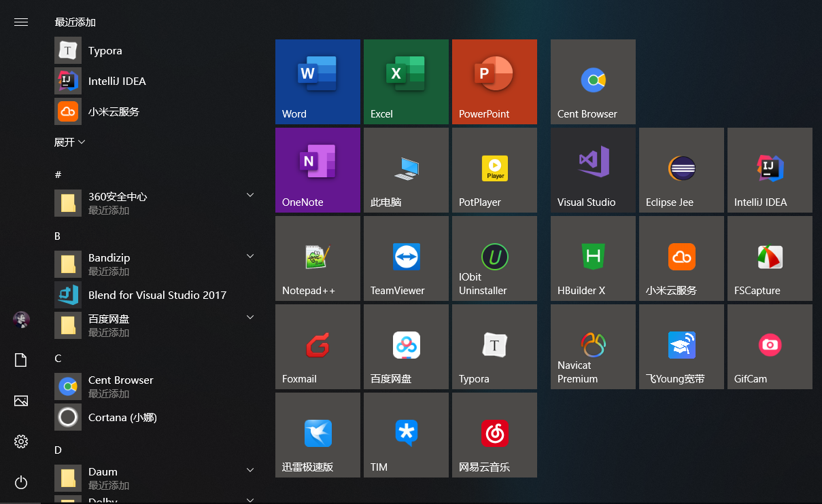Viewport: 822px width, 504px height.
Task: Open Cortana (小娜) in app list
Action: pos(156,417)
